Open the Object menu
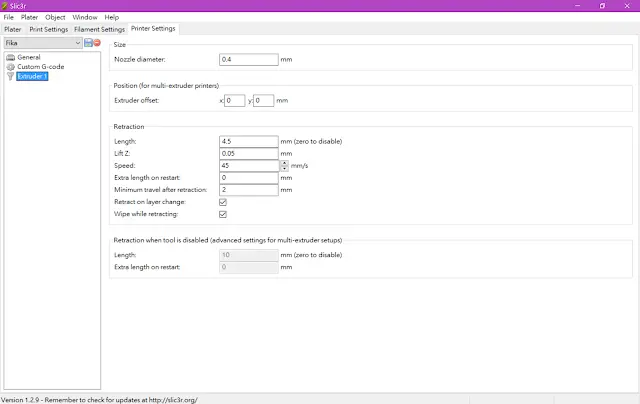Viewport: 640px width, 404px height. tap(55, 17)
